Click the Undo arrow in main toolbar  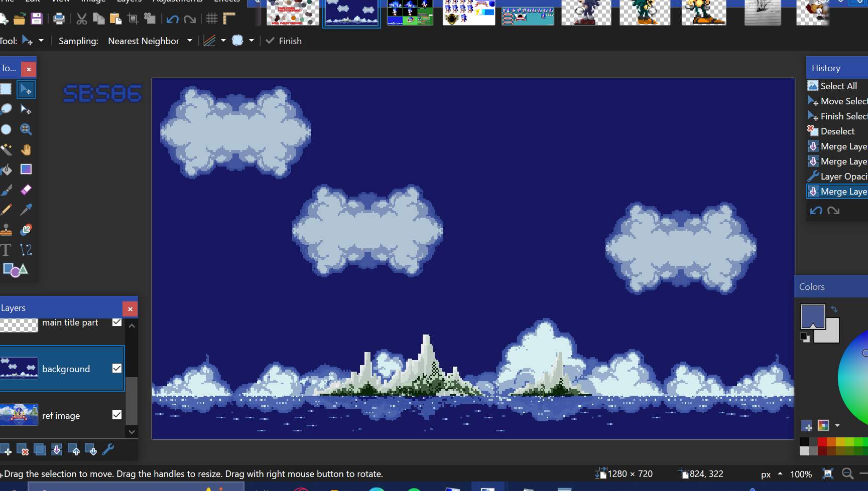pos(172,20)
